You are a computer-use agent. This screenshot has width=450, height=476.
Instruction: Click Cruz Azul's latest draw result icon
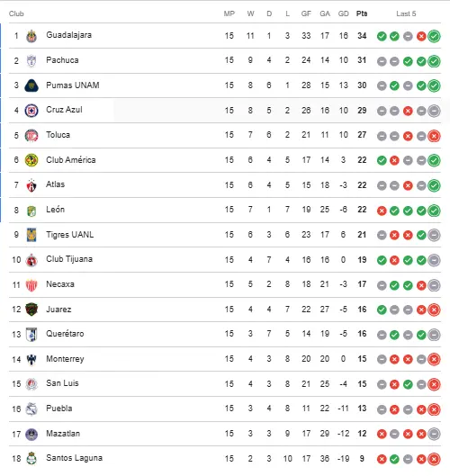pyautogui.click(x=434, y=111)
